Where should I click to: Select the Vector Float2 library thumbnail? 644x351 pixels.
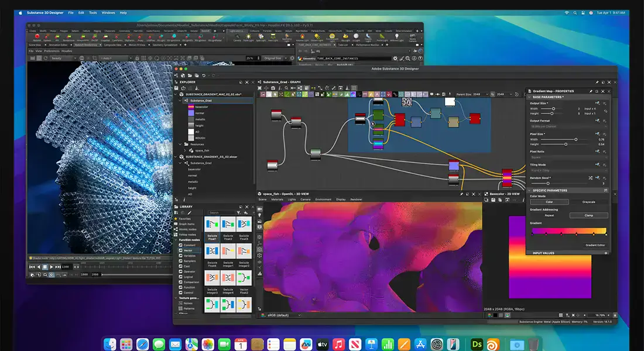244,277
